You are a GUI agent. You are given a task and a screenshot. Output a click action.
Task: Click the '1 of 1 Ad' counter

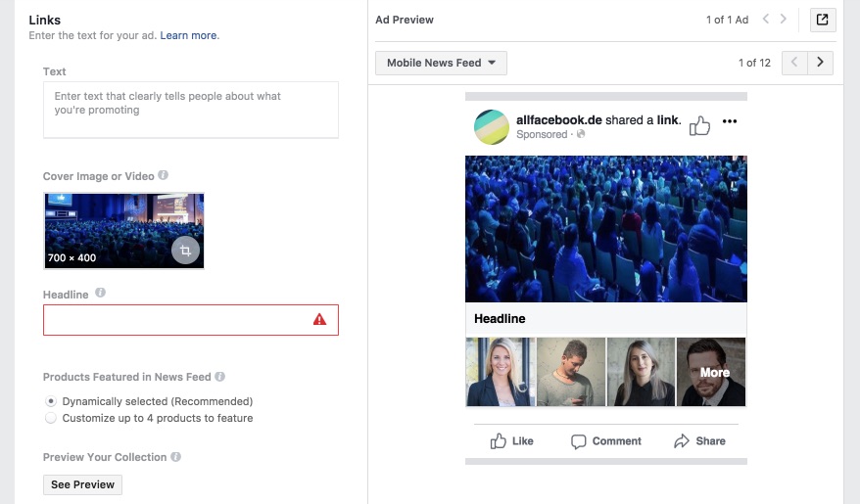(x=727, y=20)
